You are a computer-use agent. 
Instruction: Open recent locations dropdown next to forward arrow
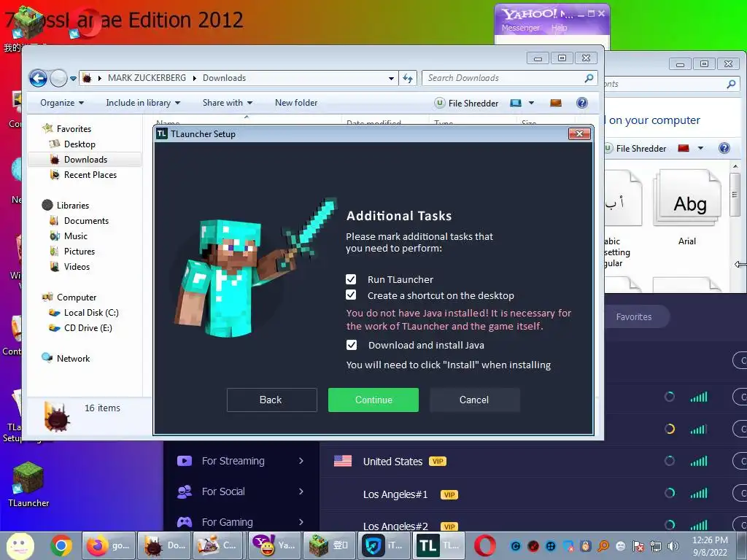pyautogui.click(x=73, y=79)
